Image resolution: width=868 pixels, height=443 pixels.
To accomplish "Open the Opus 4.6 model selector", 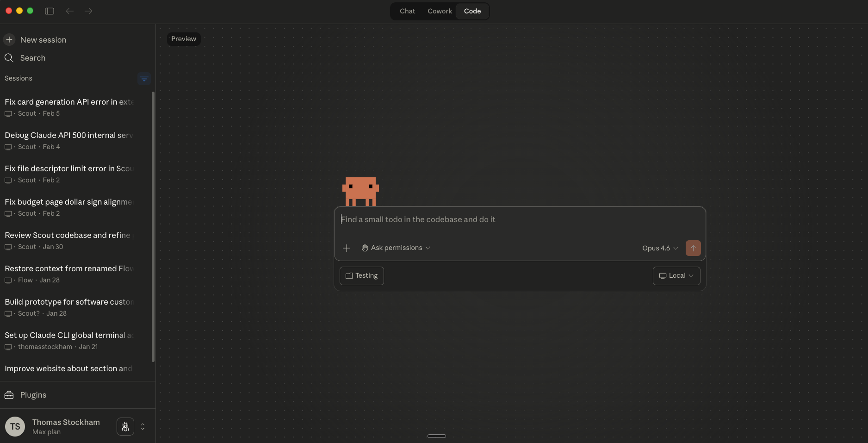I will click(x=660, y=248).
